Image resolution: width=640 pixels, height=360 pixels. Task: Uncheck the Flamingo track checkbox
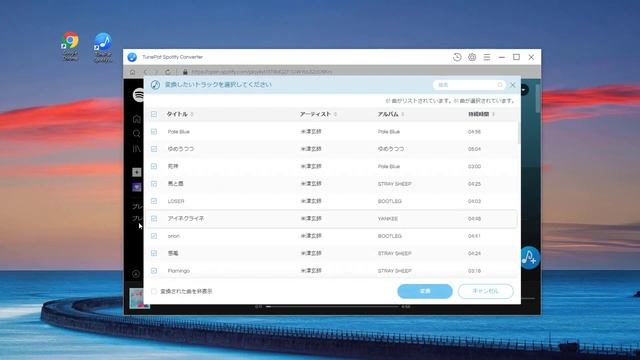coord(154,271)
